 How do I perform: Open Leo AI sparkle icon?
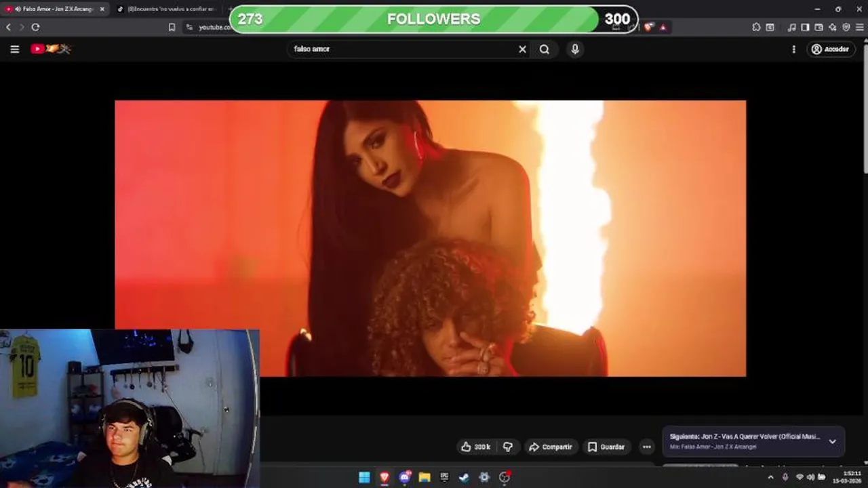[x=833, y=27]
